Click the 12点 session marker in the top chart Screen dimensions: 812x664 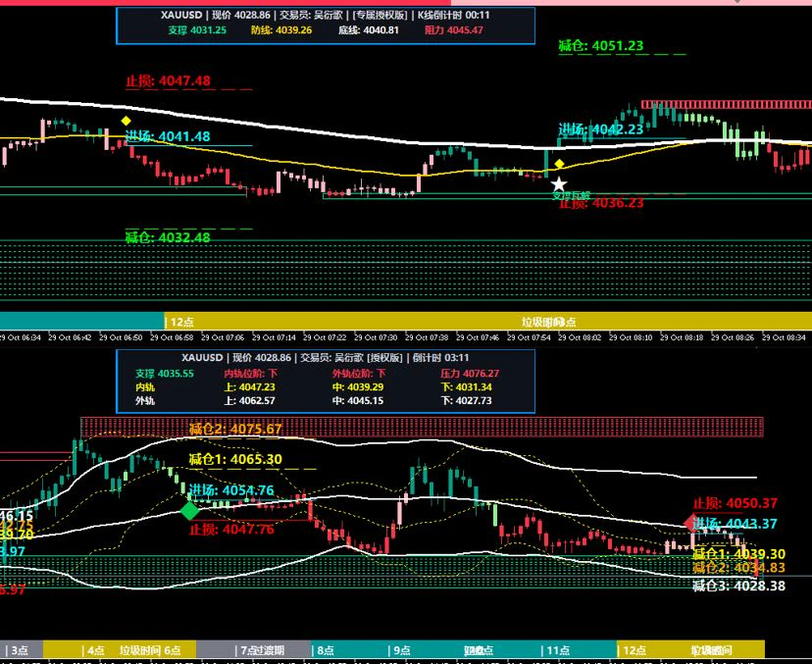181,322
